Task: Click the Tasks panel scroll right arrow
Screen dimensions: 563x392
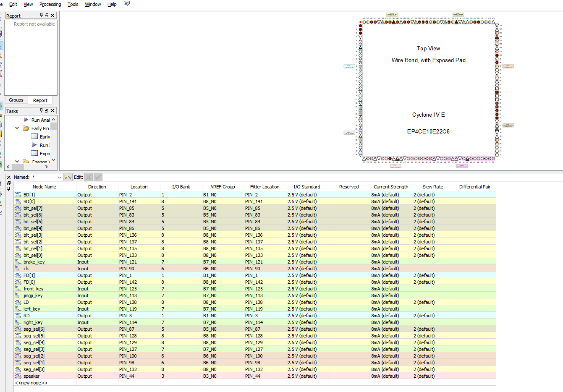Action: (x=47, y=167)
